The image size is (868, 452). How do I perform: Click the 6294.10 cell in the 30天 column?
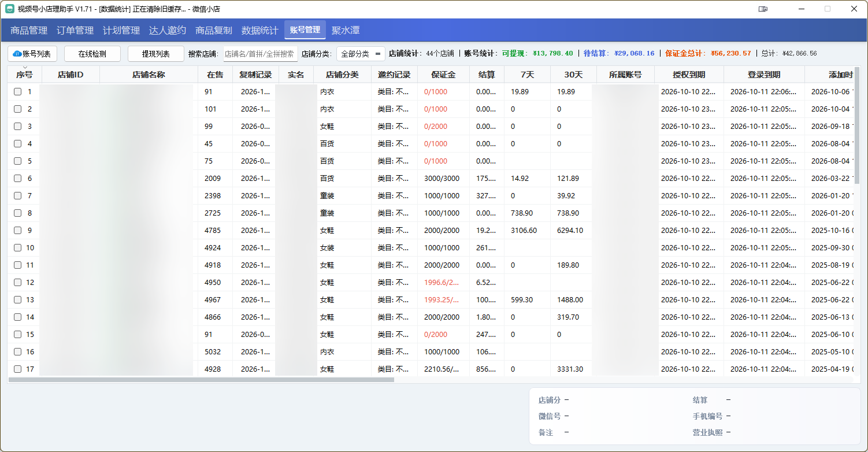pos(570,230)
